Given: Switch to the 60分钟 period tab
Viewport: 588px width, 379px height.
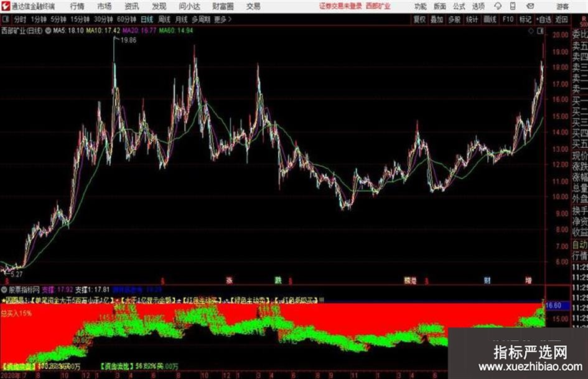Looking at the screenshot, I should (126, 19).
